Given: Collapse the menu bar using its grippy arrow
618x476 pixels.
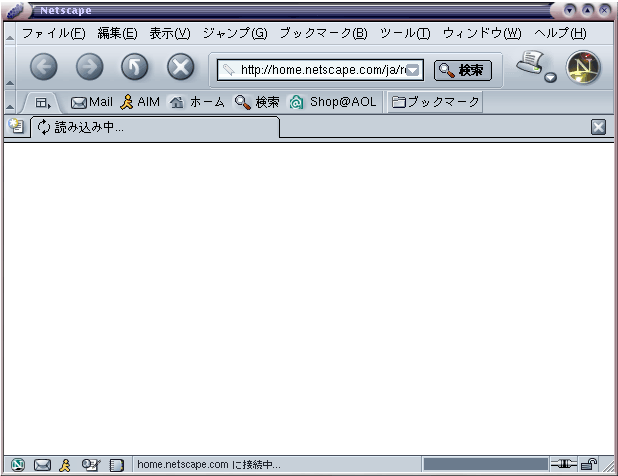Looking at the screenshot, I should 10,33.
